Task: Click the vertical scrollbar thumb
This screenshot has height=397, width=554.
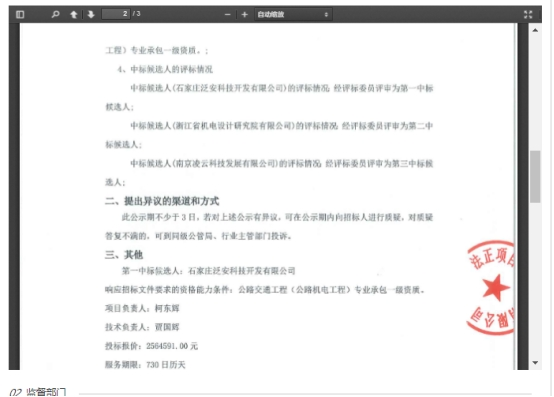Action: click(535, 177)
